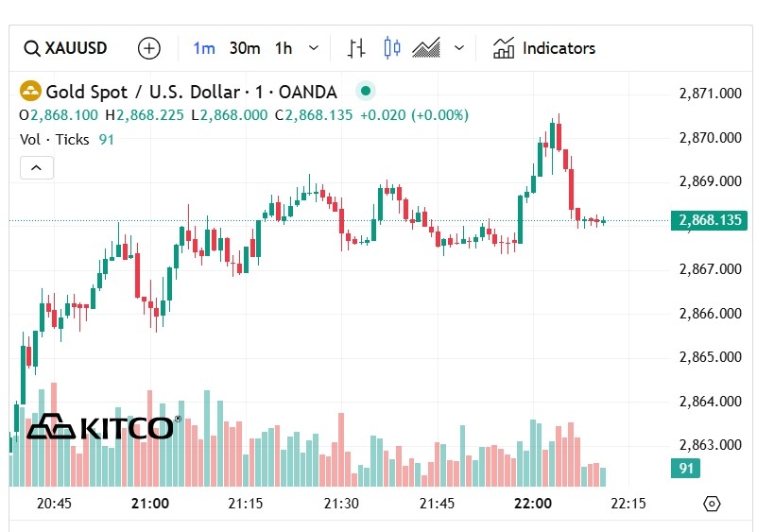Image resolution: width=757 pixels, height=532 pixels.
Task: Open chart settings hexagon icon at bottom right
Action: pyautogui.click(x=712, y=504)
